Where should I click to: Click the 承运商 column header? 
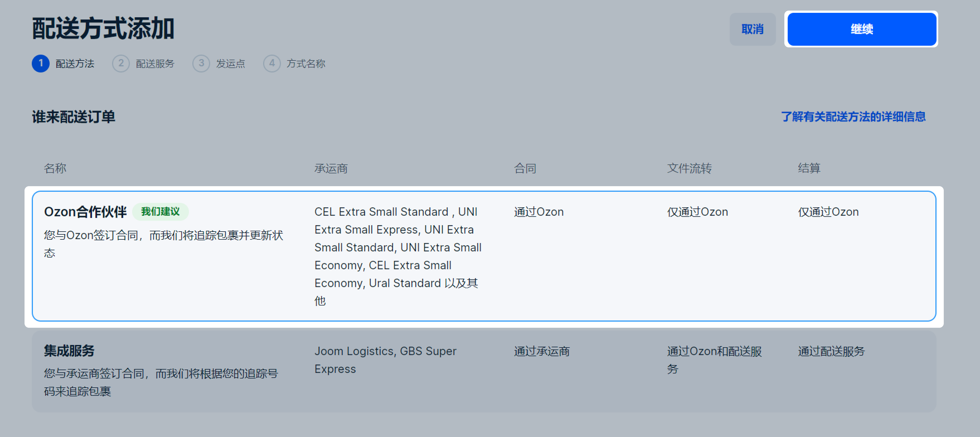pyautogui.click(x=331, y=169)
